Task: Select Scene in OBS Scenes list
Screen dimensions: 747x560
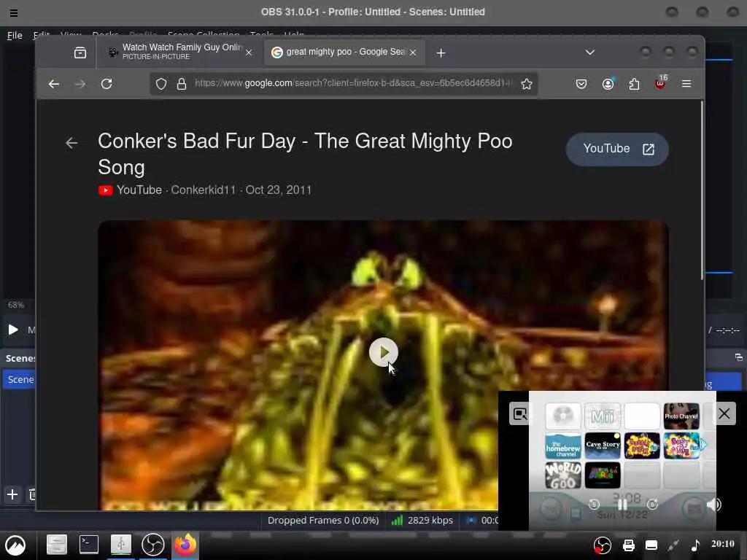Action: click(x=20, y=379)
